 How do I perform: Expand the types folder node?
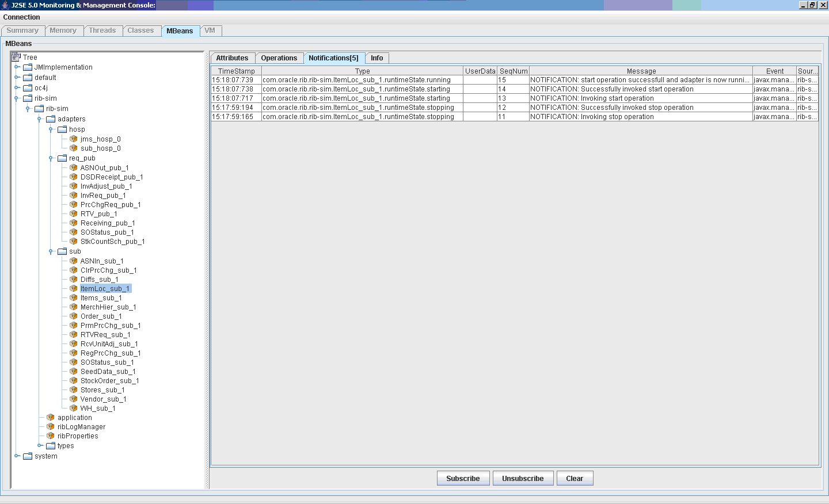40,445
